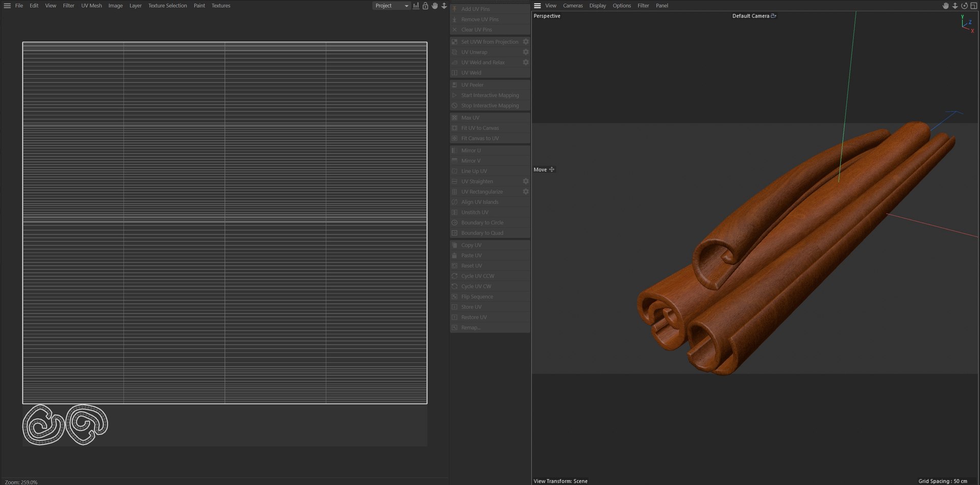Open the UV Mesh menu
The image size is (980, 485).
tap(91, 6)
